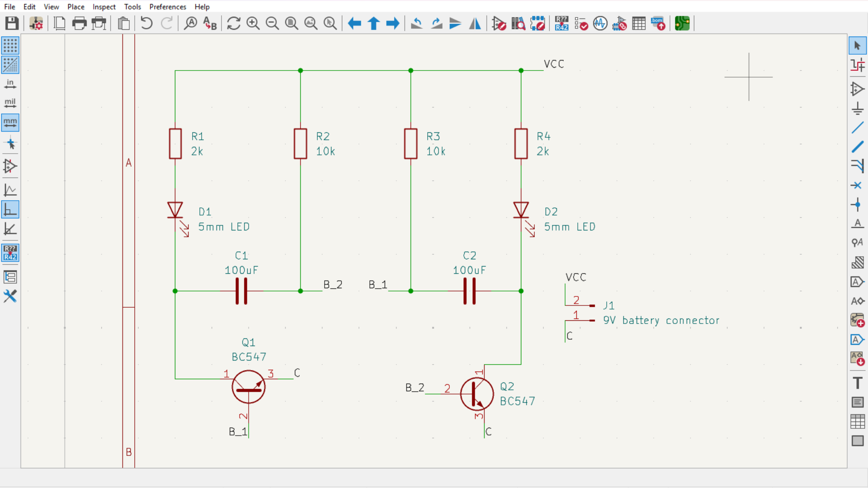The width and height of the screenshot is (868, 488).
Task: Select the Add power symbol tool
Action: click(x=857, y=108)
